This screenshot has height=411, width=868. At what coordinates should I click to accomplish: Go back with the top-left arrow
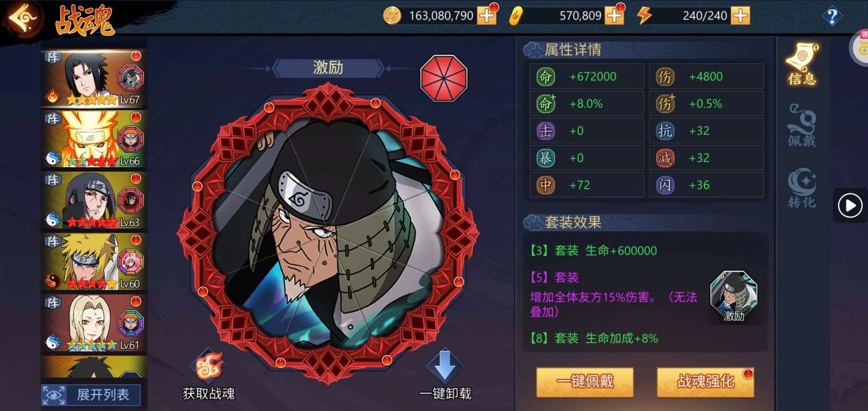coord(23,18)
